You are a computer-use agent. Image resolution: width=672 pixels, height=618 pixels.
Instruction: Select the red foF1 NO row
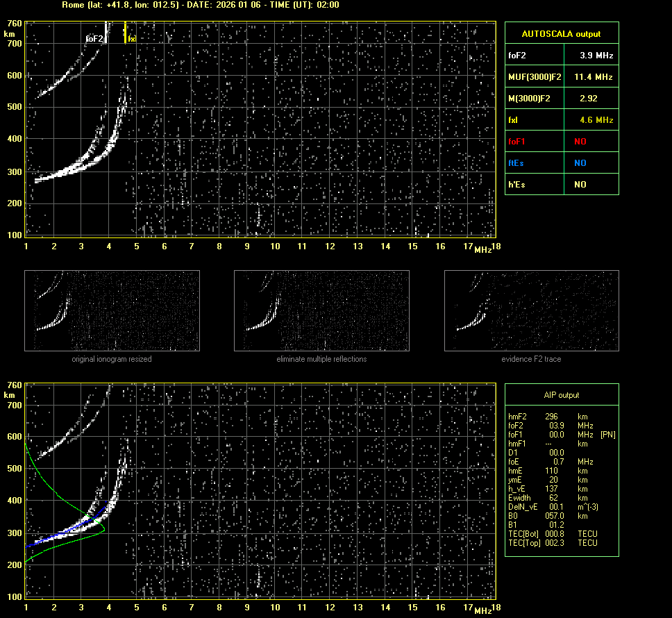[x=561, y=142]
